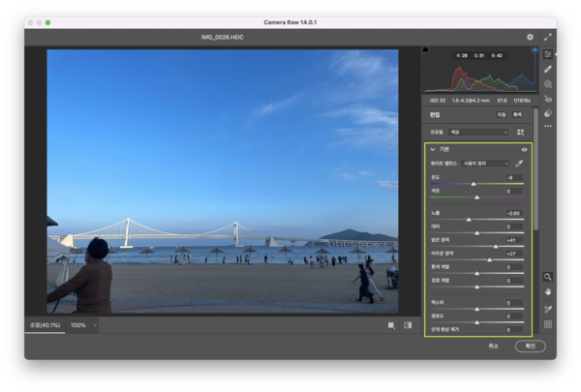Click the 어두운 영역 value field showing +27
581x392 pixels.
pos(514,254)
